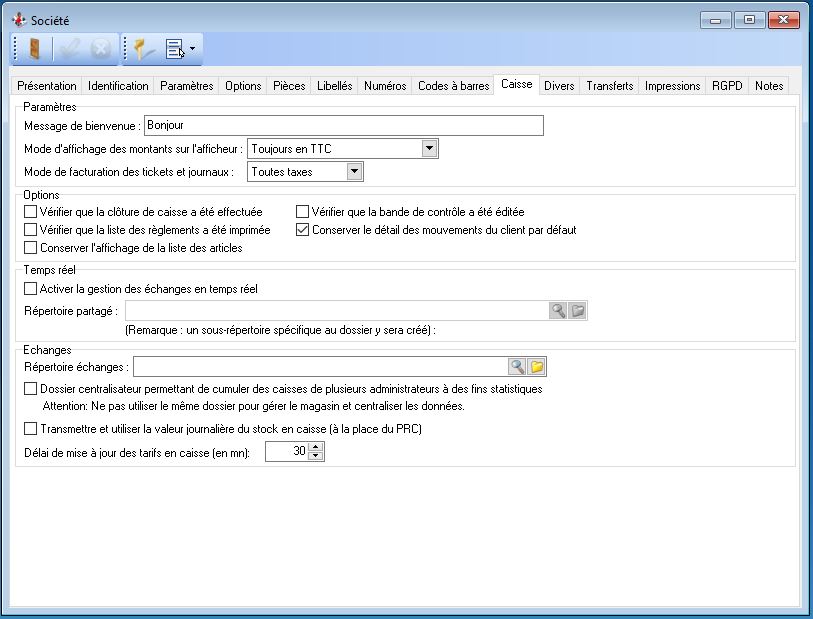This screenshot has height=619, width=813.
Task: Go to the Impressions tab
Action: click(672, 86)
